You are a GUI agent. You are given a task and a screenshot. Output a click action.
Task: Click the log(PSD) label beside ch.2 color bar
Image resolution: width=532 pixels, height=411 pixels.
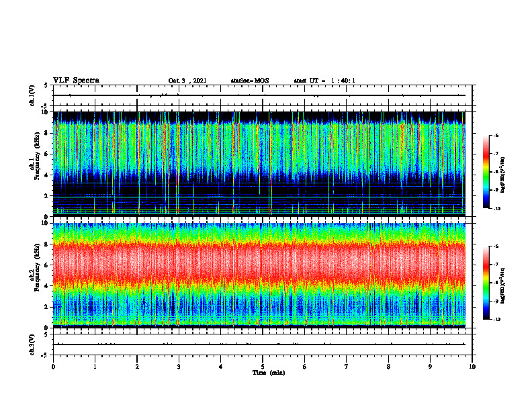503,285
